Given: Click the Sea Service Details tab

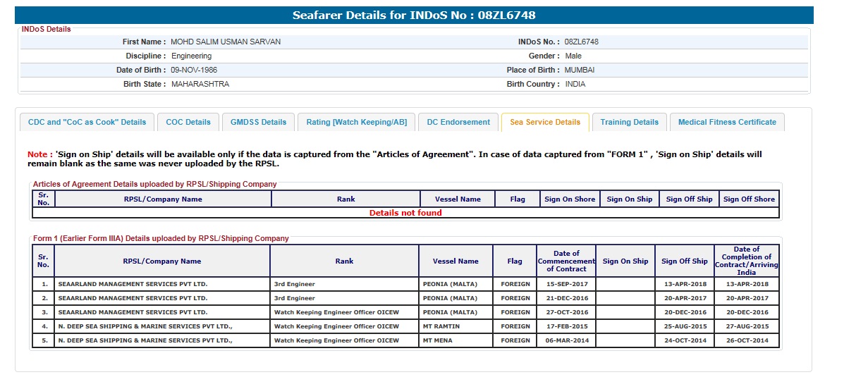Looking at the screenshot, I should click(545, 122).
